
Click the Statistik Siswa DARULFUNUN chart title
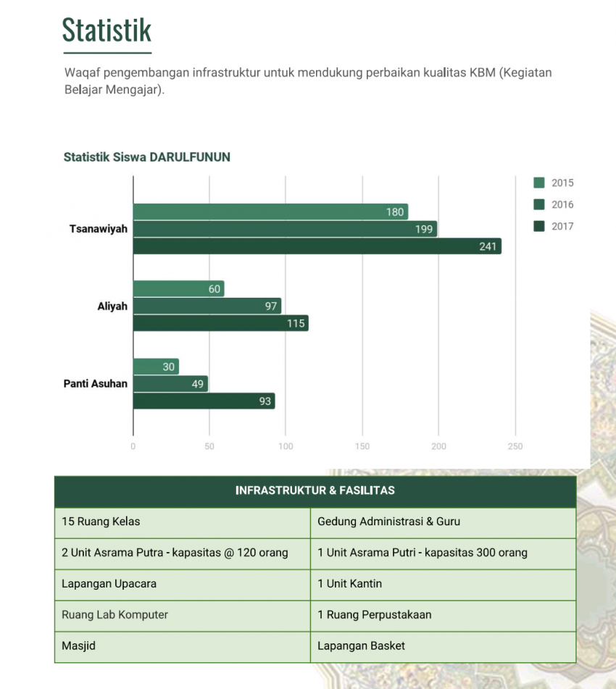point(147,157)
